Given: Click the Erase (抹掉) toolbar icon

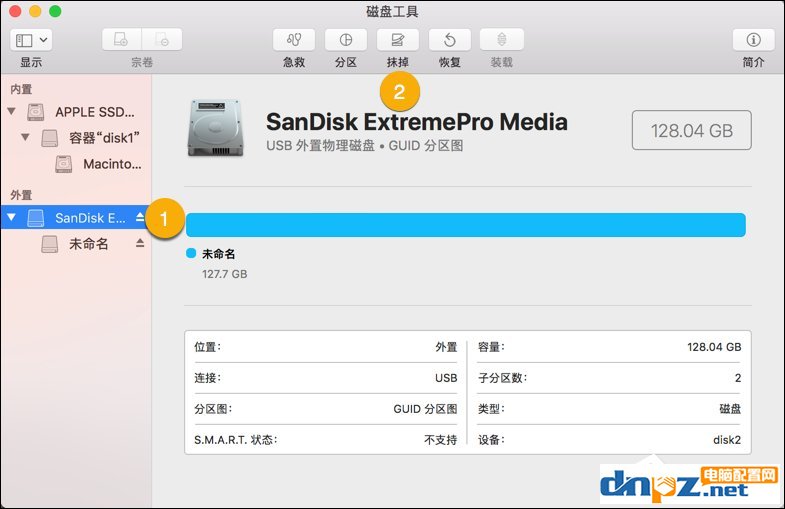Looking at the screenshot, I should (x=398, y=40).
